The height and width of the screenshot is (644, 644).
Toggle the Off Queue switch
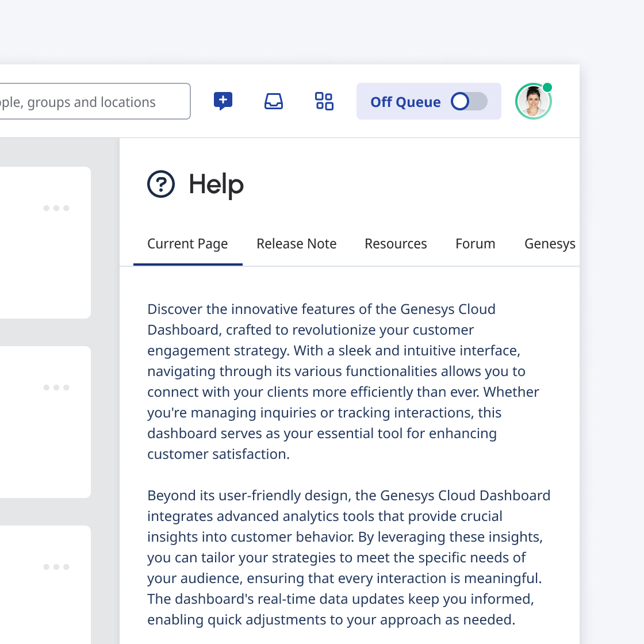[x=469, y=102]
